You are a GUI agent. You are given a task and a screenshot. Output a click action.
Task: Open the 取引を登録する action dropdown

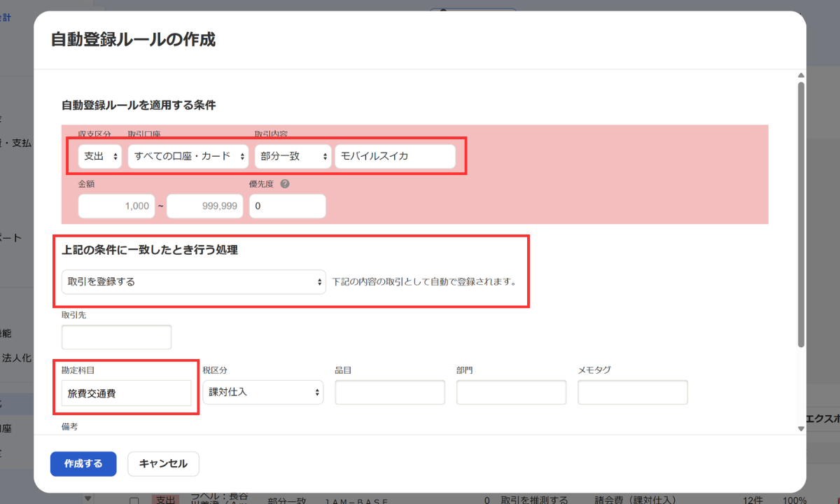194,282
